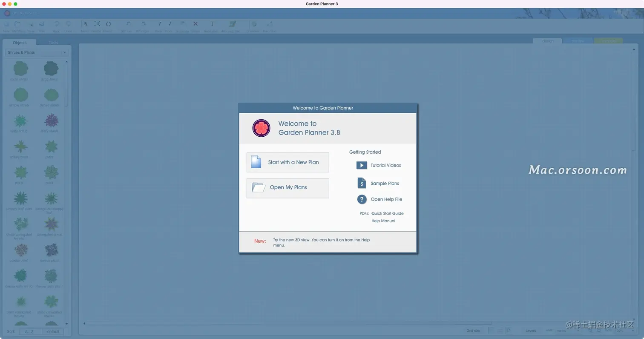The image size is (644, 339).
Task: Click the Garden Planner flower logo
Action: click(x=261, y=128)
